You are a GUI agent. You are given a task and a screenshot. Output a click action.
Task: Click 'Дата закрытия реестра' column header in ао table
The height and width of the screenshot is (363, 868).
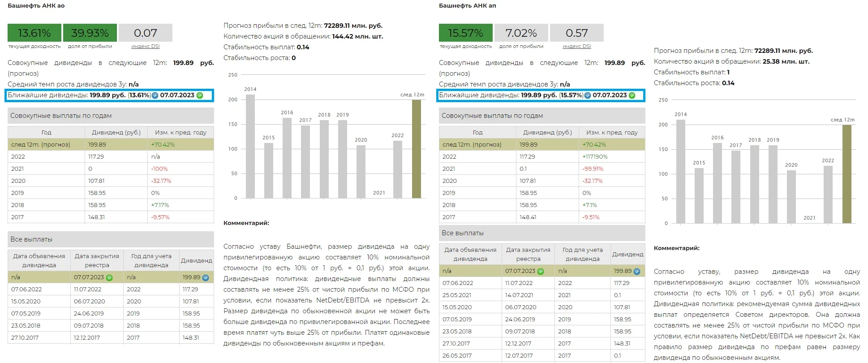(x=97, y=260)
